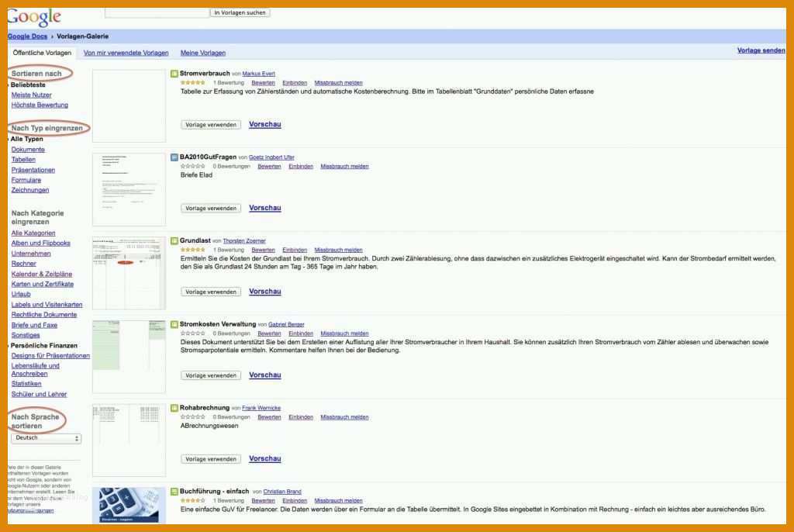
Task: Filter by type Formulare
Action: 26,181
